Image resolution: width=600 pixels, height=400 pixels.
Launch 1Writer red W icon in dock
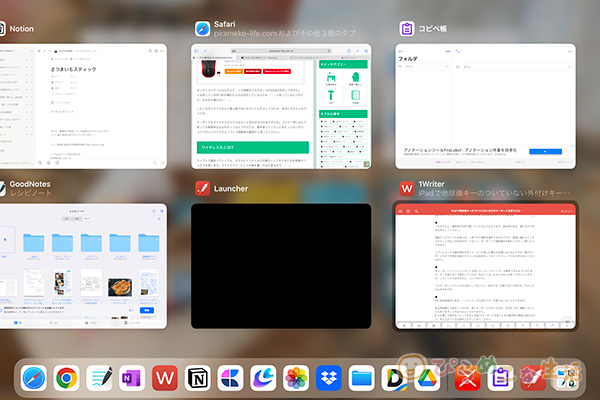[165, 378]
